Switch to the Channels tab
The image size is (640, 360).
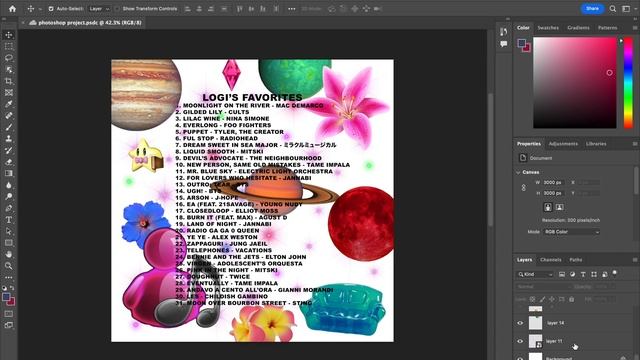[x=551, y=260]
